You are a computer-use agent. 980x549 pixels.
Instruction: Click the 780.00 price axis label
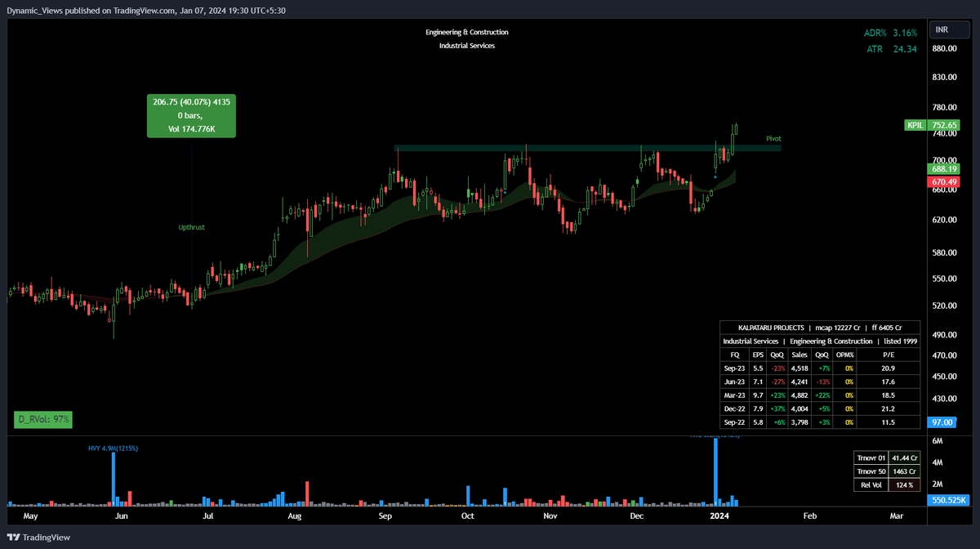click(x=944, y=107)
